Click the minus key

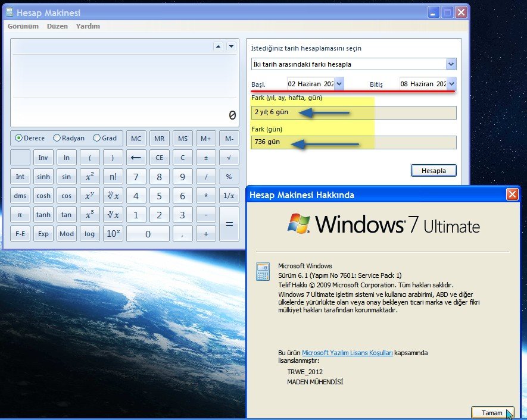[x=206, y=215]
